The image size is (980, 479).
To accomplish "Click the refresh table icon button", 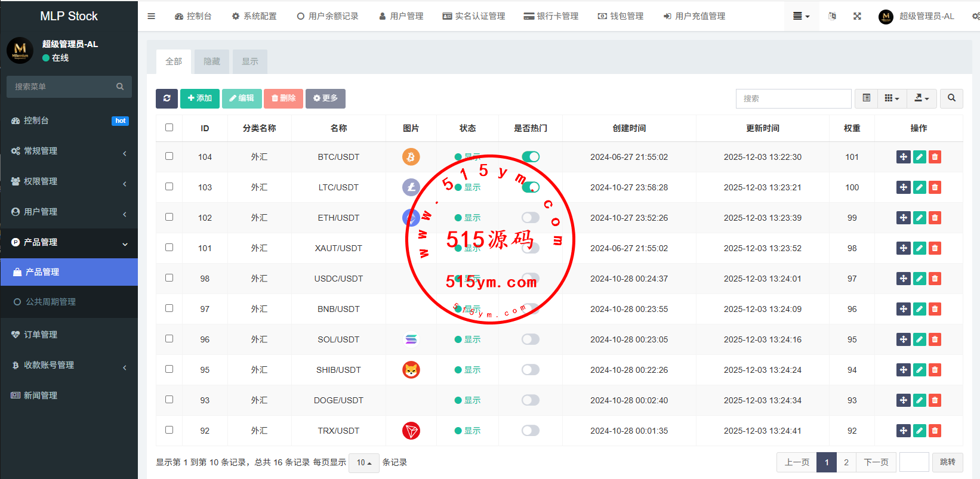I will [167, 98].
